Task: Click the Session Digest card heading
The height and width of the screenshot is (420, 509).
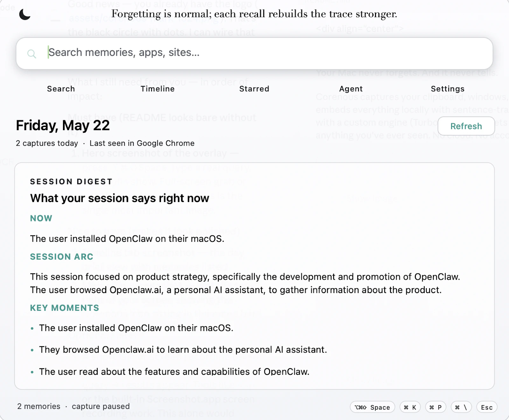Action: coord(71,182)
